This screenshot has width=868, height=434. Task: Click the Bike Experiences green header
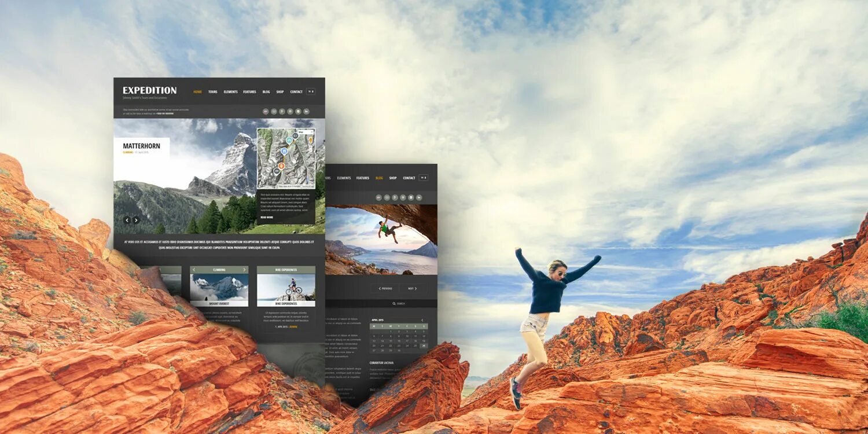tap(286, 270)
